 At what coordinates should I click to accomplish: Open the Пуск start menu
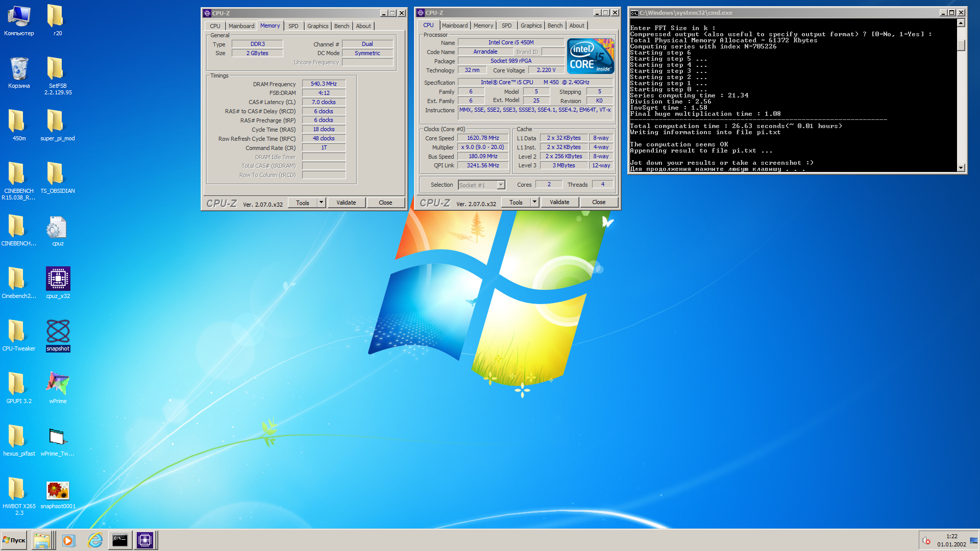[x=14, y=540]
